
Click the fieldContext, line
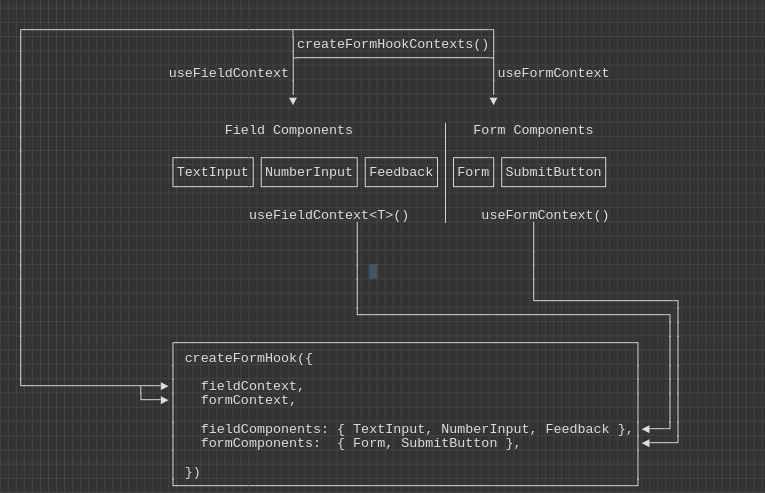(252, 386)
